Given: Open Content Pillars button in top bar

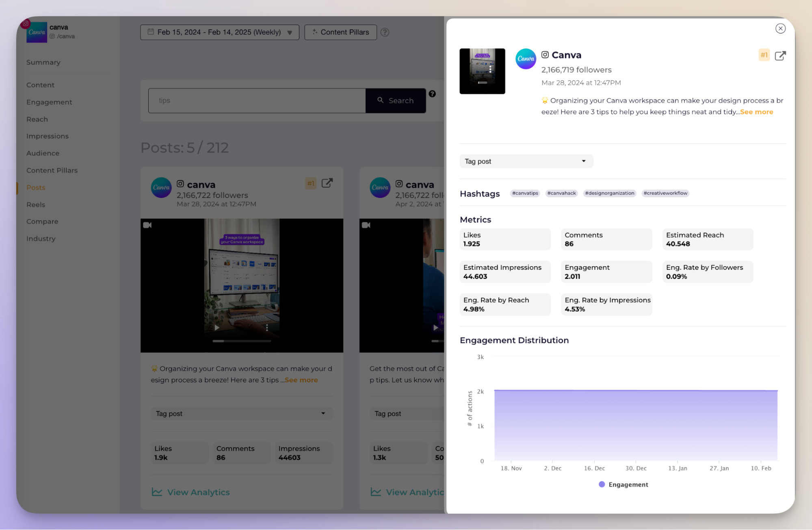Looking at the screenshot, I should (x=340, y=32).
